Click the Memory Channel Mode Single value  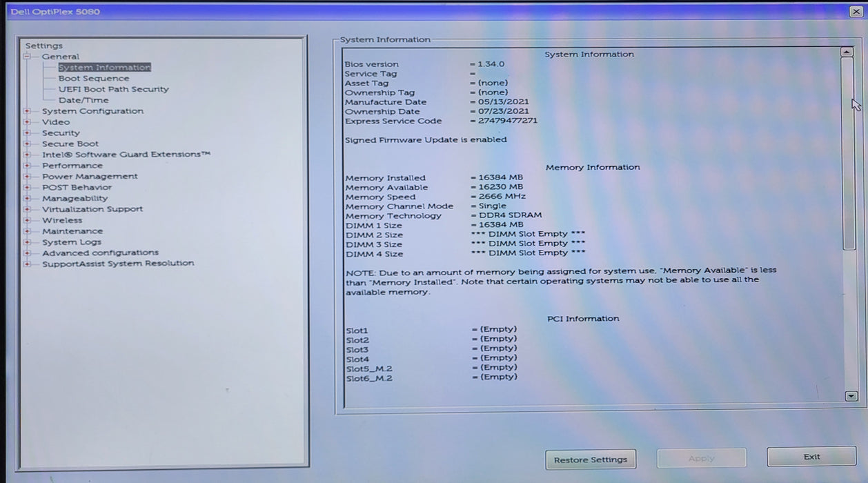pyautogui.click(x=493, y=206)
